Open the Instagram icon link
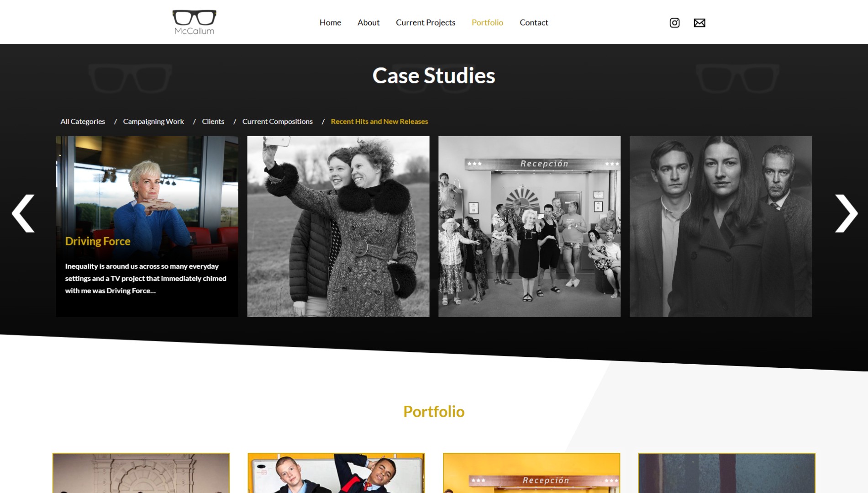Image resolution: width=868 pixels, height=493 pixels. coord(674,23)
